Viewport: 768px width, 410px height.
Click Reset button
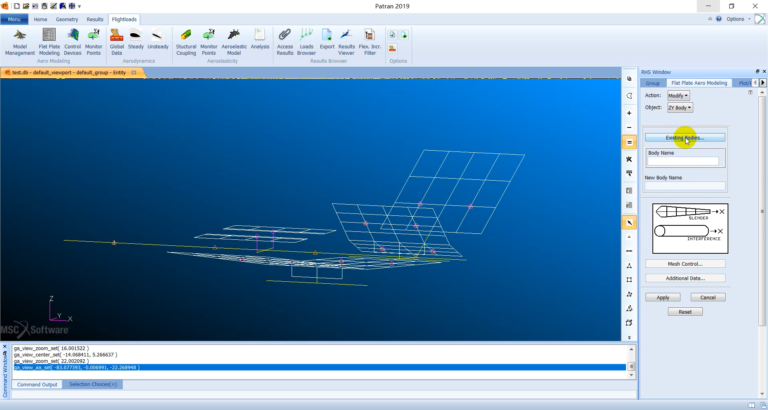(685, 312)
